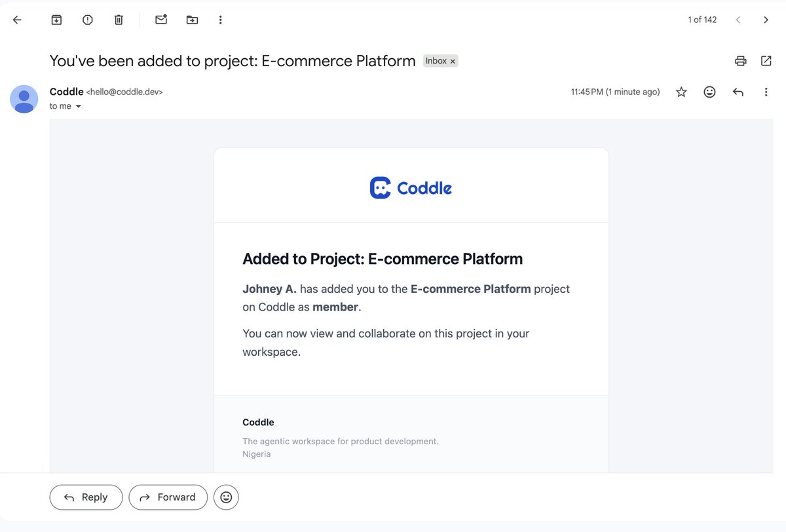Image resolution: width=786 pixels, height=532 pixels.
Task: Open message more options menu
Action: (x=766, y=92)
